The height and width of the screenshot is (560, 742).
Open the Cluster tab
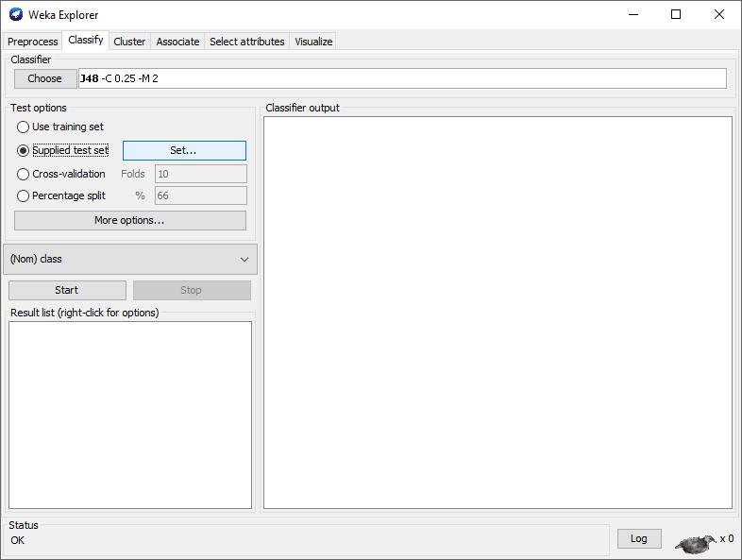pos(129,42)
